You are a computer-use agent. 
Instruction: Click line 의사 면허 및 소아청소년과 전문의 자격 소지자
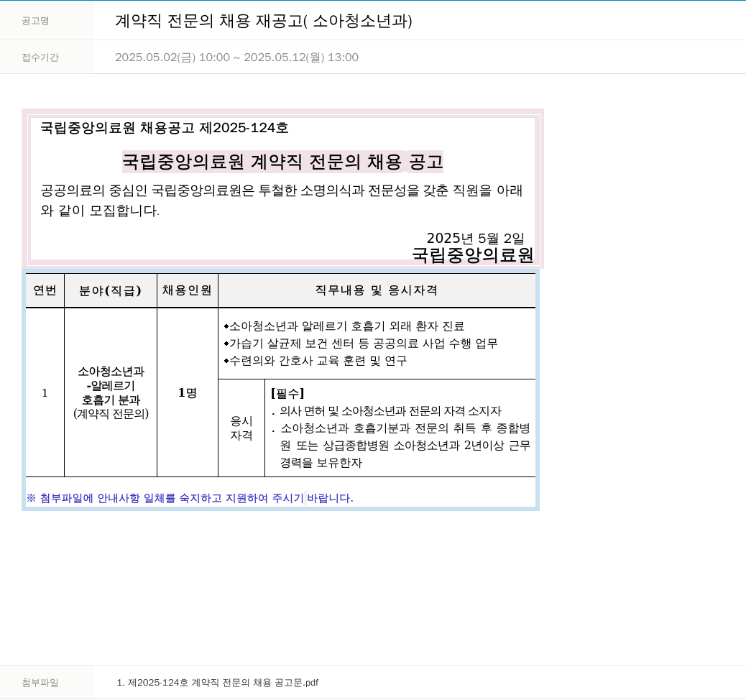point(387,411)
